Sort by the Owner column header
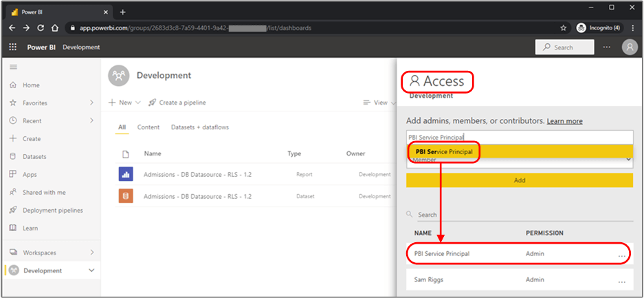 [x=356, y=153]
